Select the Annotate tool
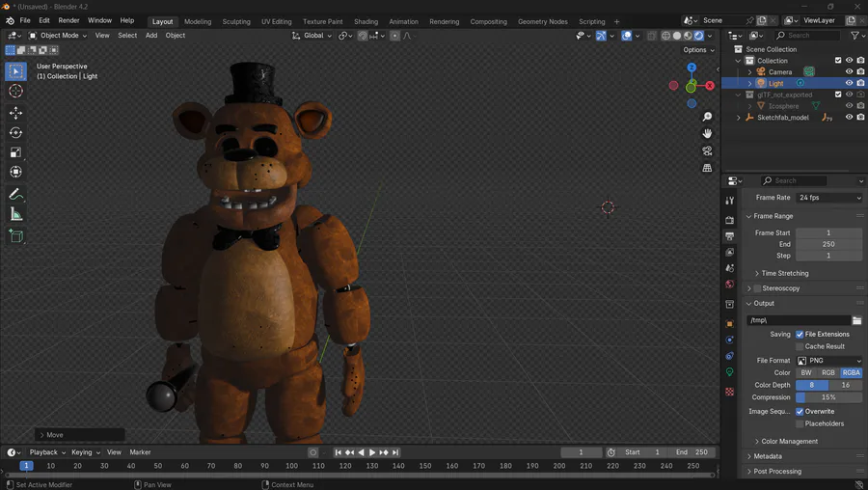 coord(15,194)
